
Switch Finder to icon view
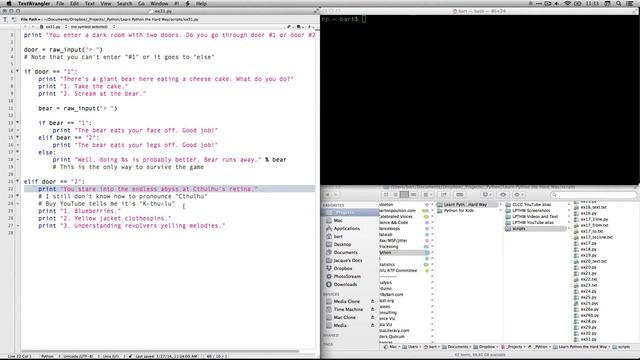point(386,195)
